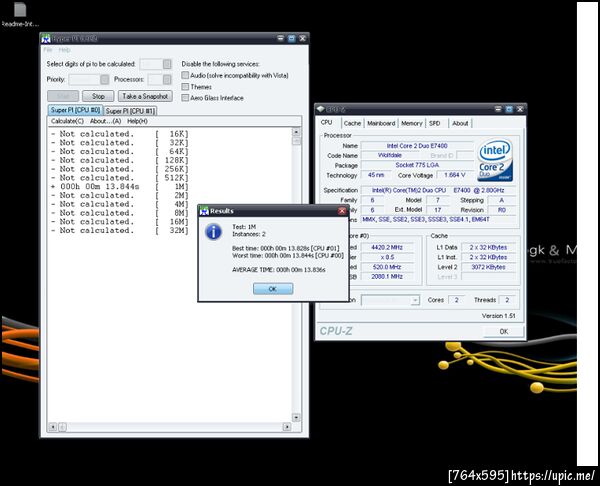Viewport: 600px width, 486px height.
Task: Click vertical scrollbar down arrow in Super PI
Action: (x=296, y=417)
